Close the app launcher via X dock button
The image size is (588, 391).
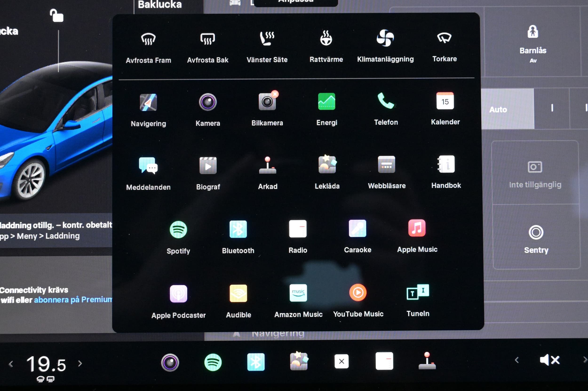[x=342, y=361]
